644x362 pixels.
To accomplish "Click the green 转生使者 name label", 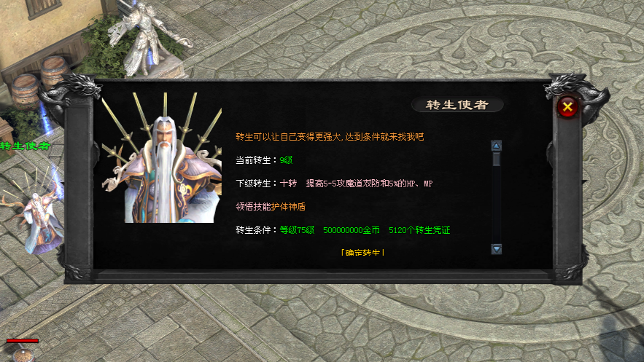I will (25, 146).
